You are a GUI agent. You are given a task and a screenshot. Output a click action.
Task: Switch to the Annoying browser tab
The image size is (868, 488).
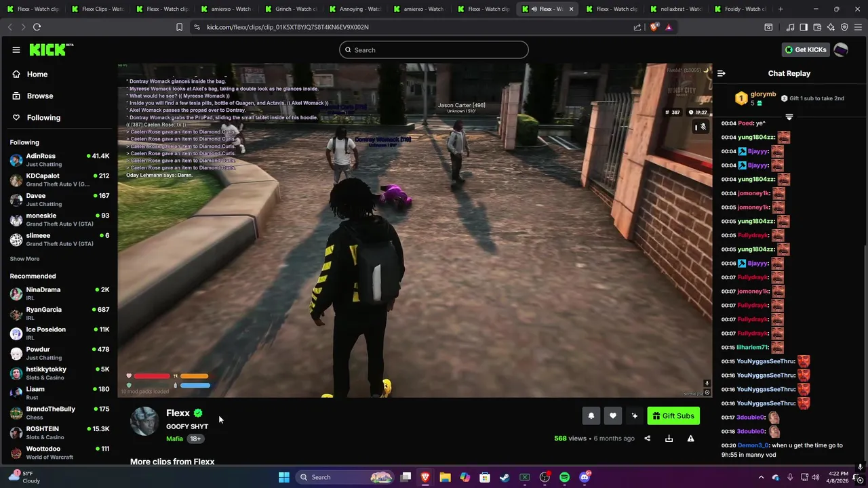pos(355,9)
